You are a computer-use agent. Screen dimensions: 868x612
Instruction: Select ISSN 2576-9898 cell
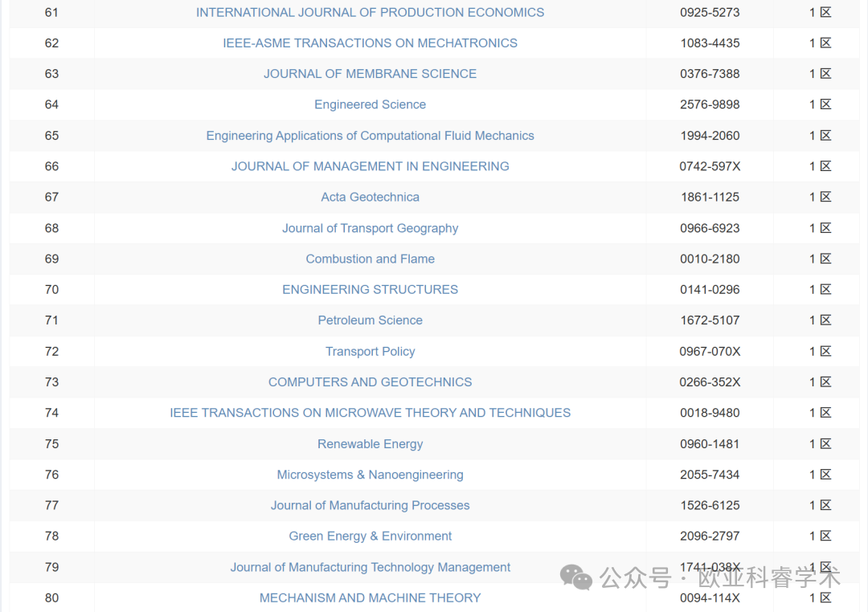[710, 104]
